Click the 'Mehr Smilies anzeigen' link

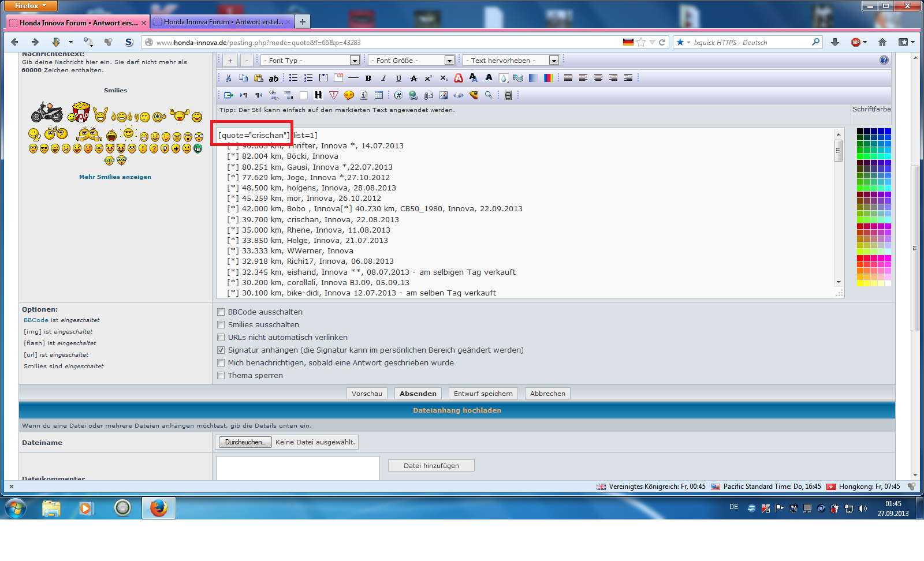click(115, 177)
